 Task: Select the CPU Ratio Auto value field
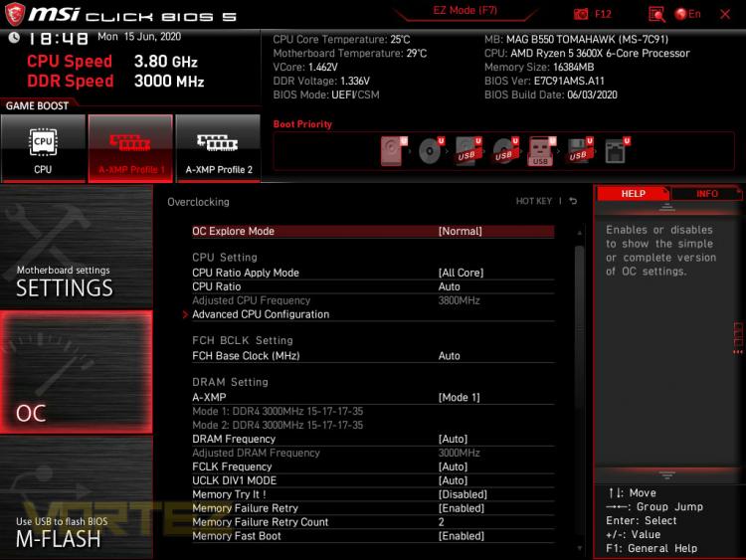pos(450,286)
